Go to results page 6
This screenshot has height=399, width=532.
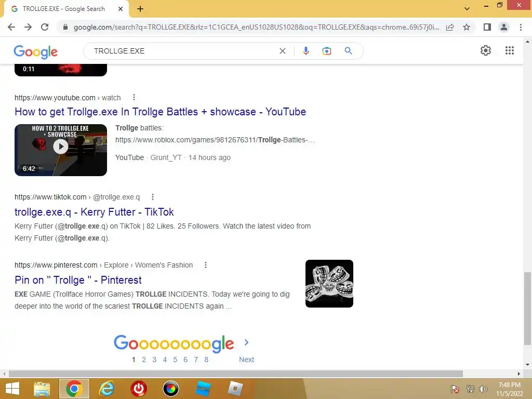[185, 360]
